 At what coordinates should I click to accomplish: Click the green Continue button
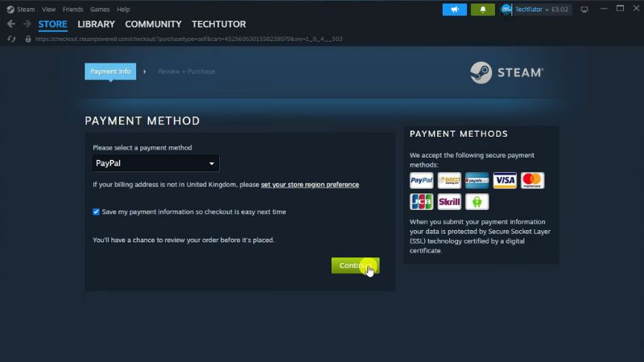coord(355,265)
